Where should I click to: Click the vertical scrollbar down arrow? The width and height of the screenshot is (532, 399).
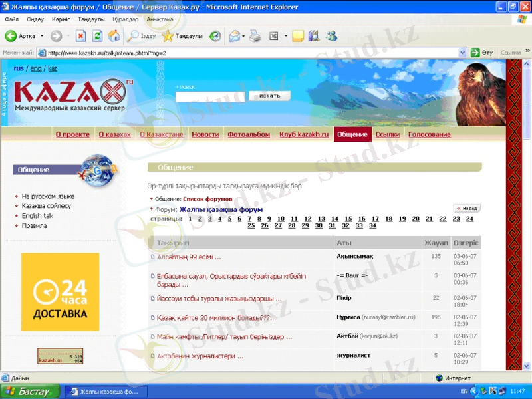(x=527, y=366)
